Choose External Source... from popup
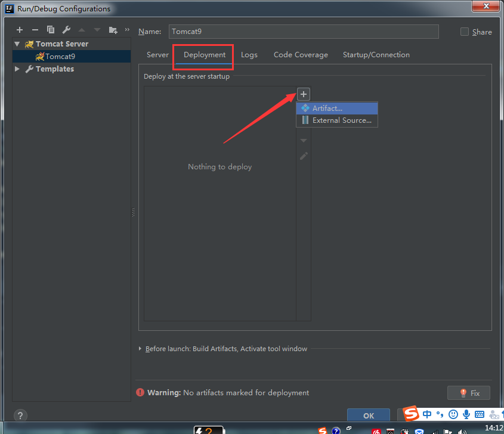 coord(337,120)
